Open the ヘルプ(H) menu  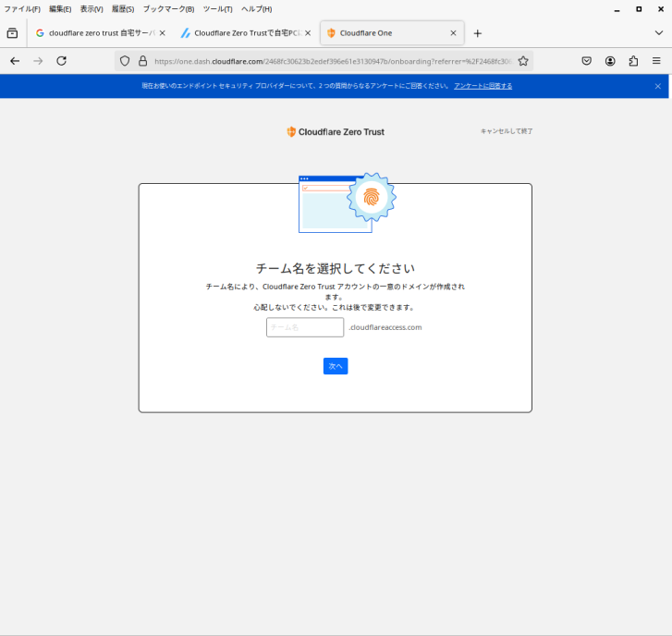[x=256, y=9]
